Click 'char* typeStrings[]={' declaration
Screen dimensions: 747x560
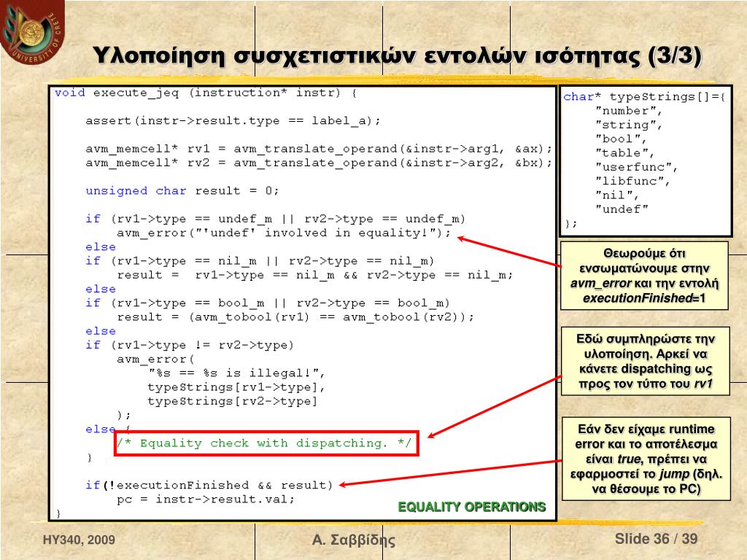pos(644,97)
